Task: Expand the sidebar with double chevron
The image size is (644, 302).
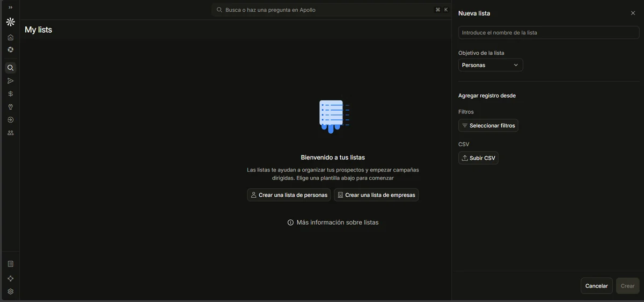Action: (10, 8)
